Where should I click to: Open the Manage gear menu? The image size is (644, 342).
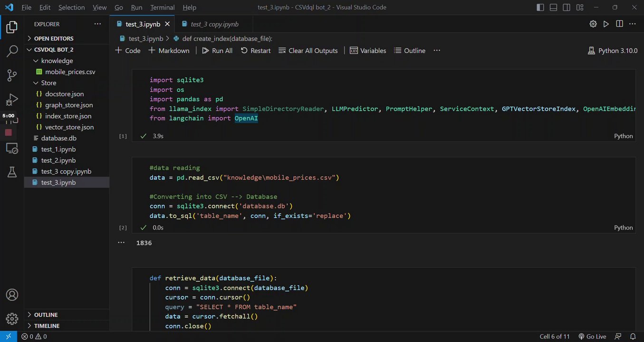pyautogui.click(x=12, y=319)
